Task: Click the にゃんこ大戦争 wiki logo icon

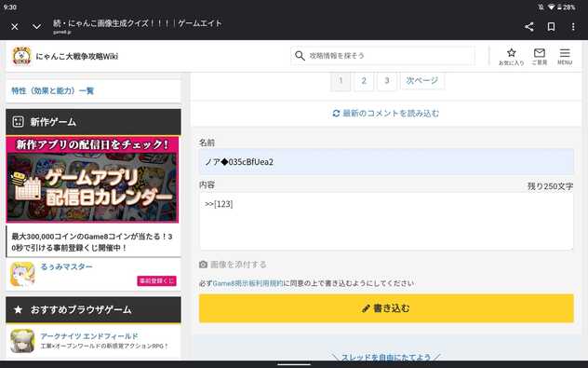Action: tap(21, 56)
